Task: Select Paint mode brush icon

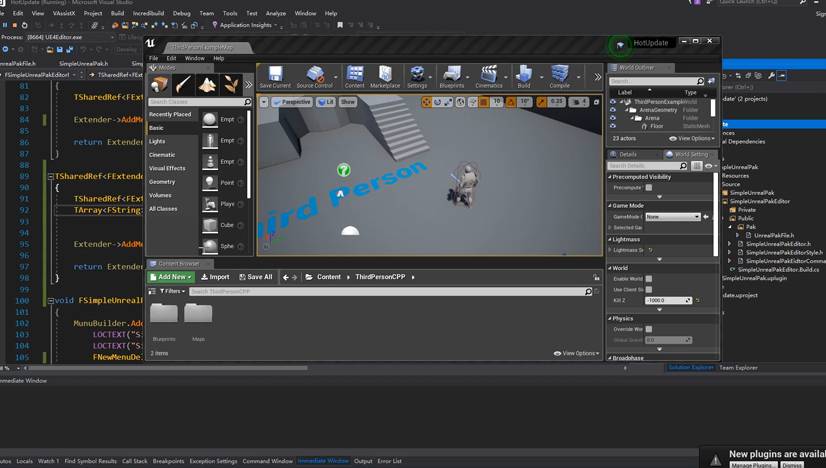Action: click(x=183, y=84)
